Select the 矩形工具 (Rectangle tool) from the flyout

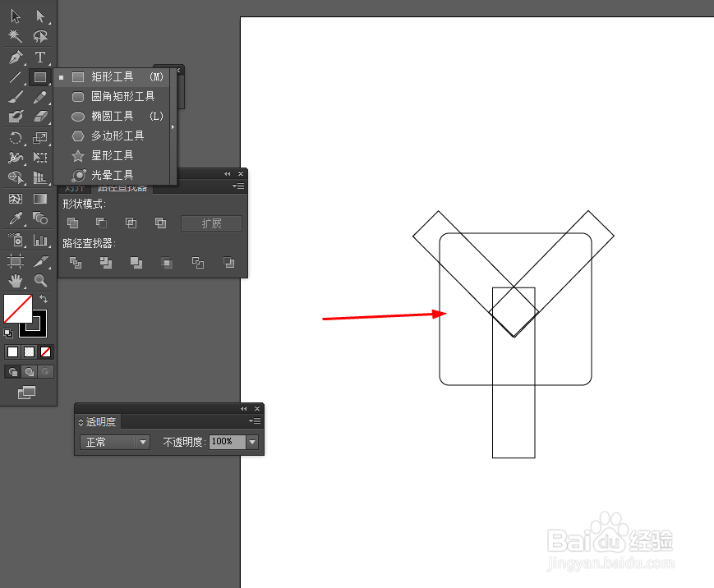point(113,76)
